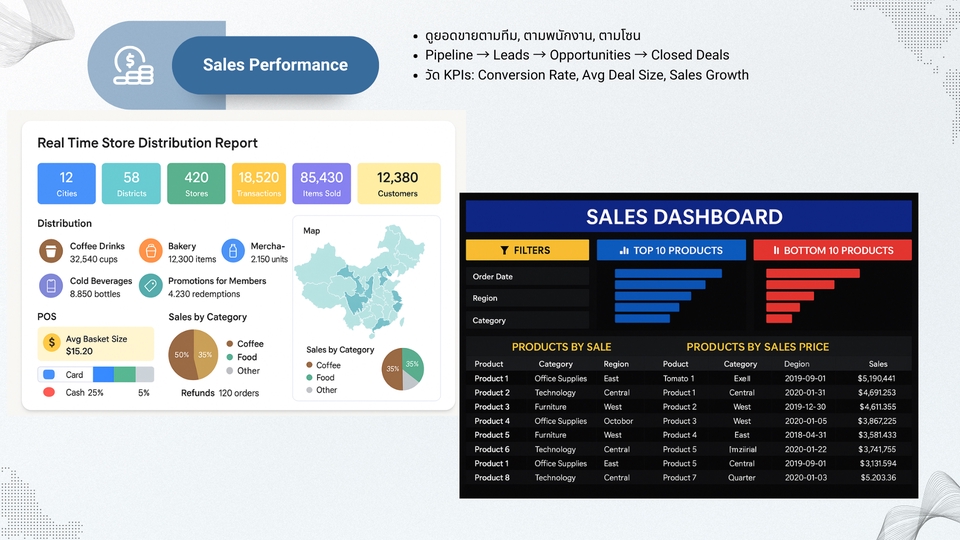The width and height of the screenshot is (960, 540).
Task: Click the 18,520 Transactions tile
Action: 259,183
